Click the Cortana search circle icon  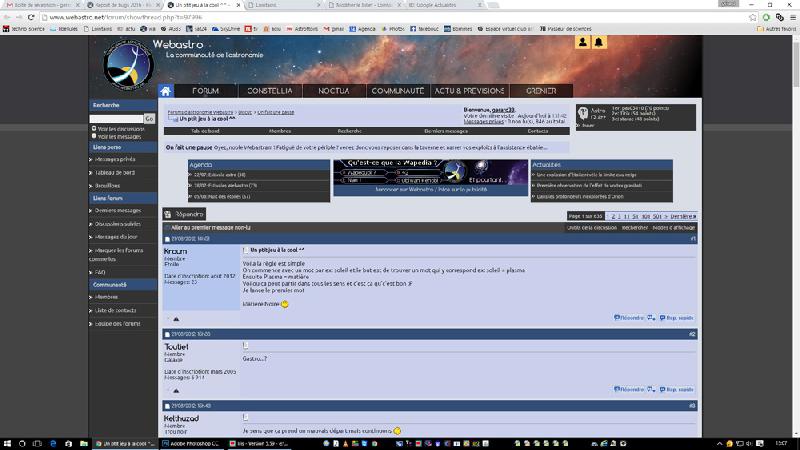point(22,443)
